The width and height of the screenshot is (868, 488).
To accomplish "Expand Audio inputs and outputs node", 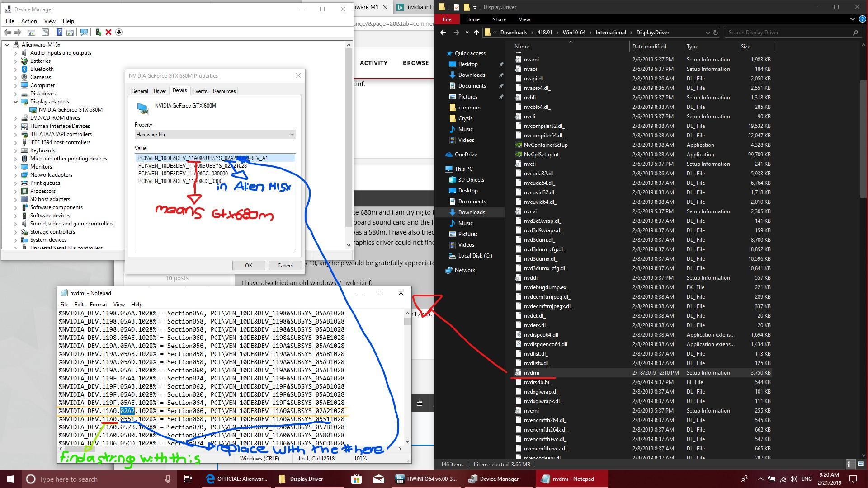I will [x=16, y=53].
